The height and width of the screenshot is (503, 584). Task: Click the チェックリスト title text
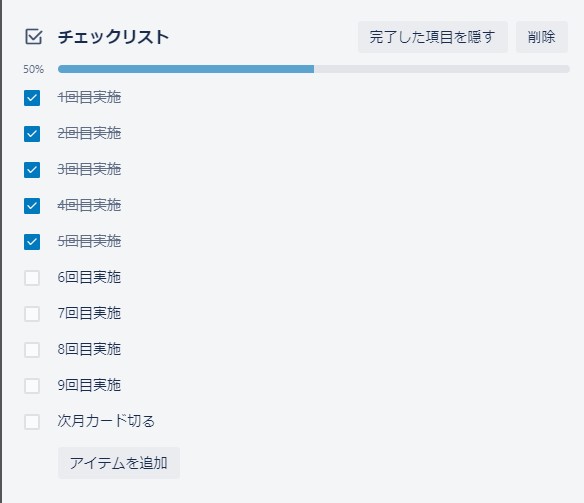[x=113, y=37]
